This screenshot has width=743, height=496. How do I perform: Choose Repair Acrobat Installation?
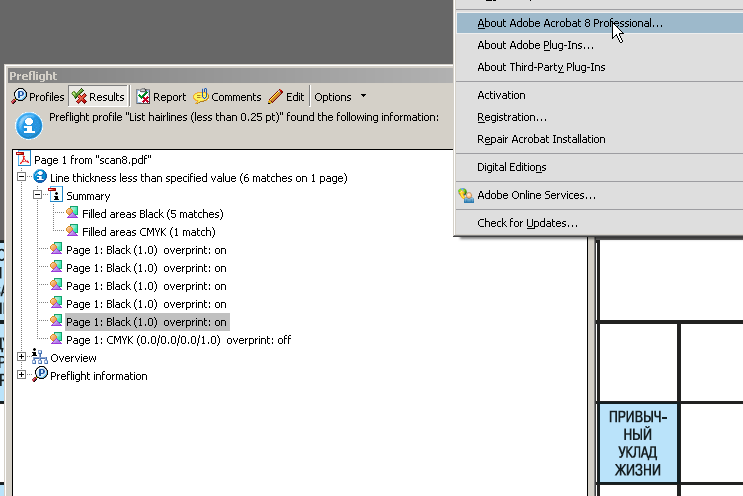pos(600,139)
